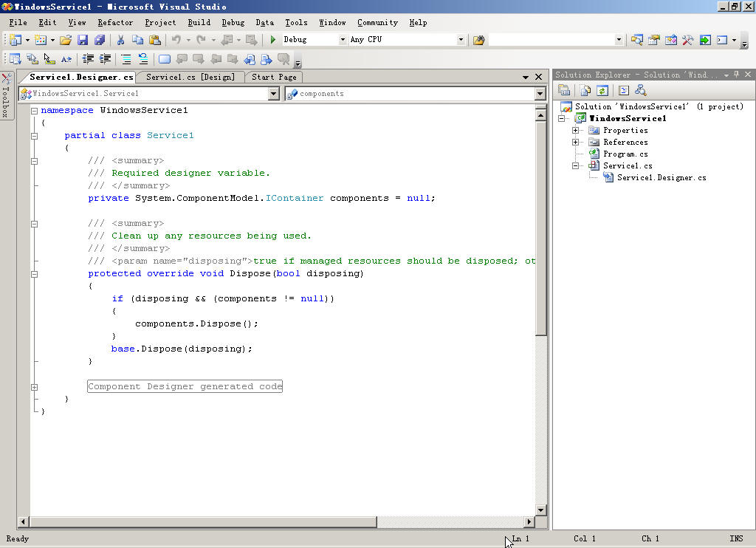This screenshot has width=756, height=548.
Task: Collapse the namespace WindowsService1 outline block
Action: (x=34, y=111)
